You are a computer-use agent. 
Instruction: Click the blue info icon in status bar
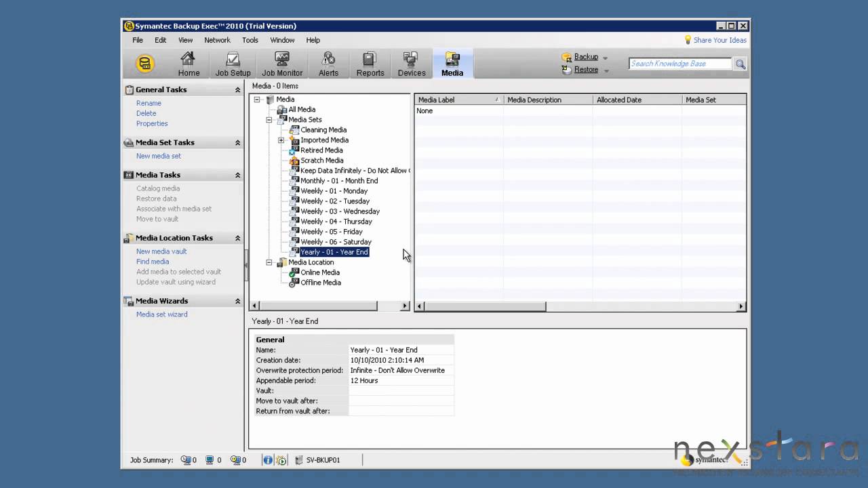(x=268, y=460)
